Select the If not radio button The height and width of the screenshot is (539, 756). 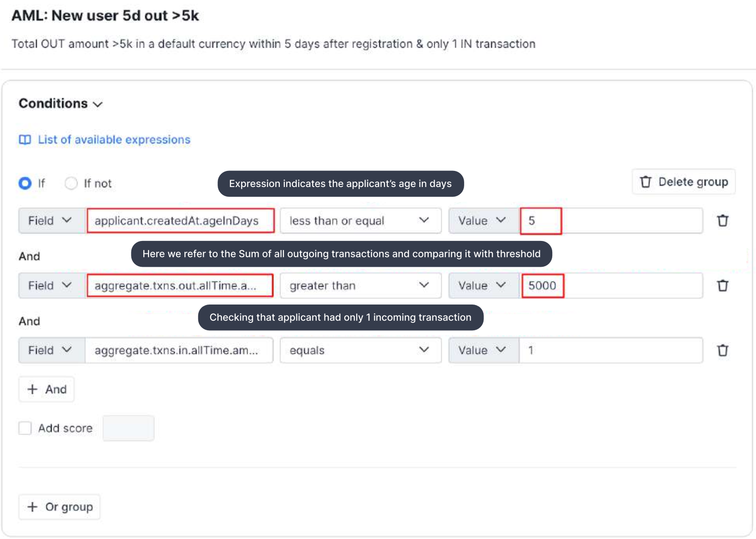71,183
